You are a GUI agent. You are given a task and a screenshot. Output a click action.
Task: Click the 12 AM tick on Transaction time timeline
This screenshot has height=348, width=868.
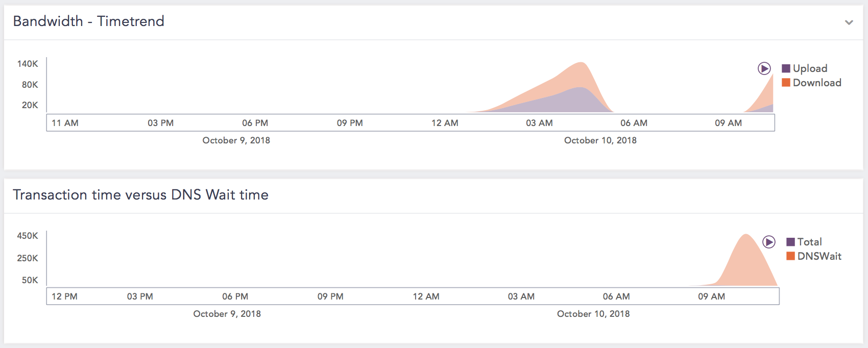coord(426,296)
